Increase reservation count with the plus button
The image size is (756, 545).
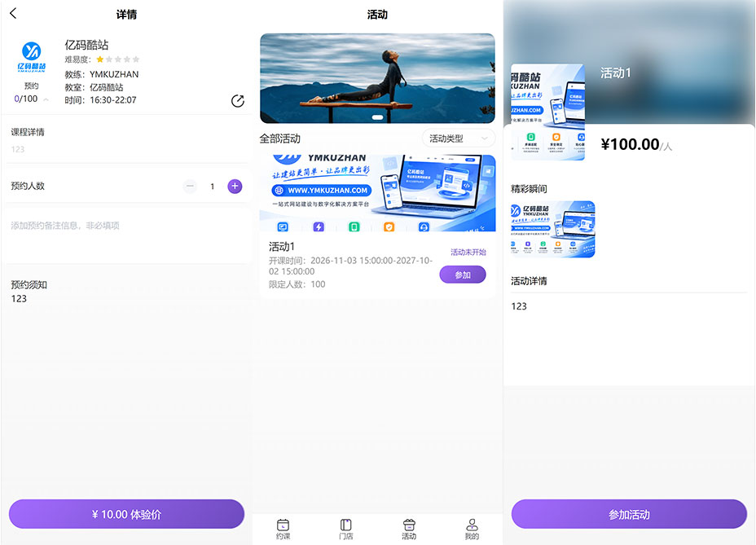pyautogui.click(x=235, y=187)
